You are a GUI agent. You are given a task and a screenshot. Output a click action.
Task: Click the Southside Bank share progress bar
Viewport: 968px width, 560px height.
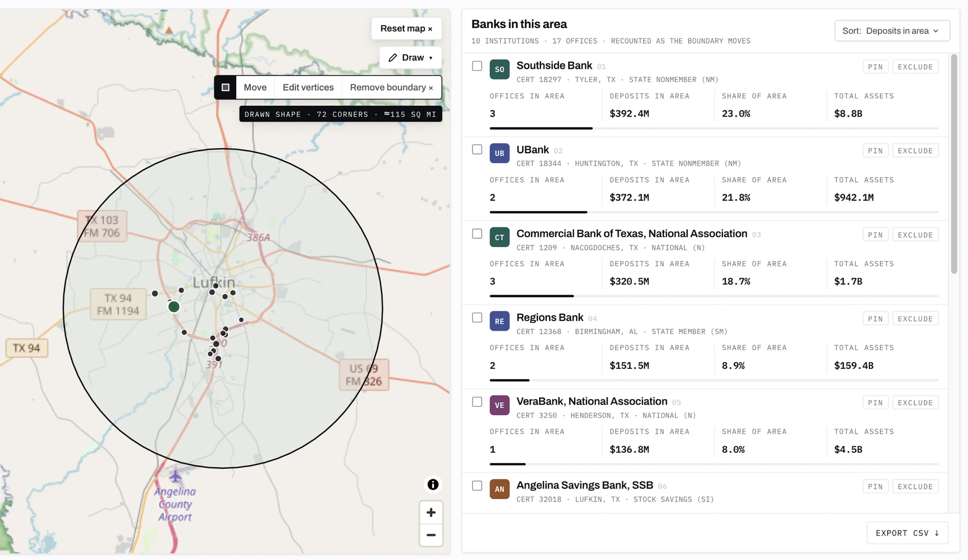click(x=714, y=128)
